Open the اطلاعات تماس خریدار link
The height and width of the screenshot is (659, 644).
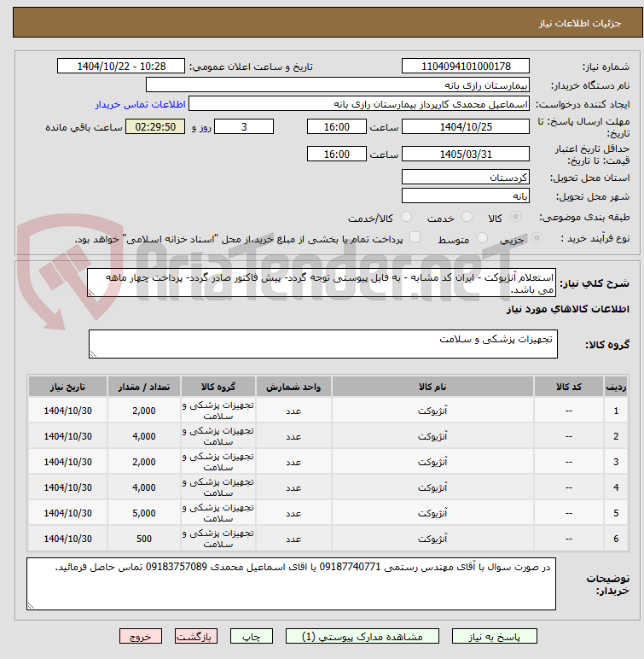coord(140,104)
